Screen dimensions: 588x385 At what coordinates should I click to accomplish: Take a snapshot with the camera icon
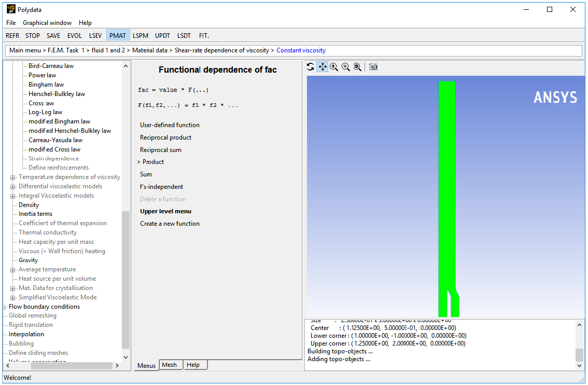373,67
